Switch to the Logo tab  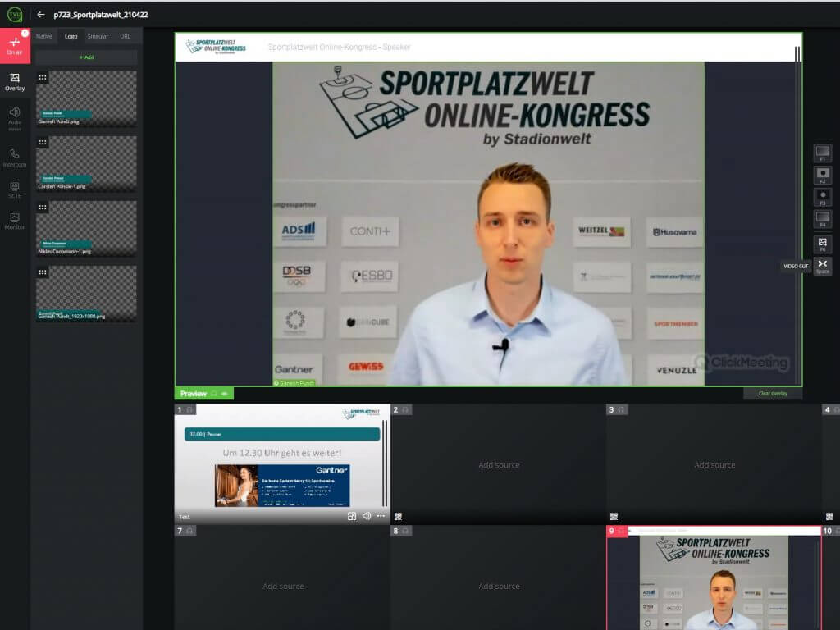coord(71,36)
